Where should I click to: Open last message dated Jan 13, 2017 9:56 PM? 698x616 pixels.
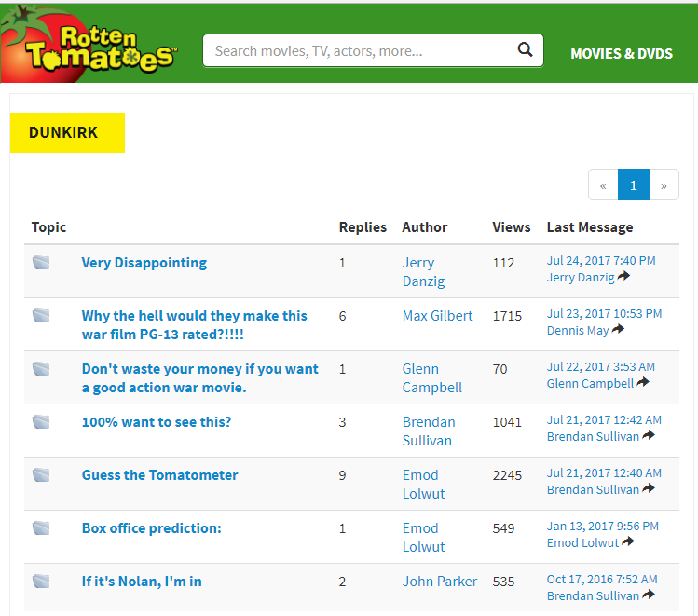[x=602, y=527]
